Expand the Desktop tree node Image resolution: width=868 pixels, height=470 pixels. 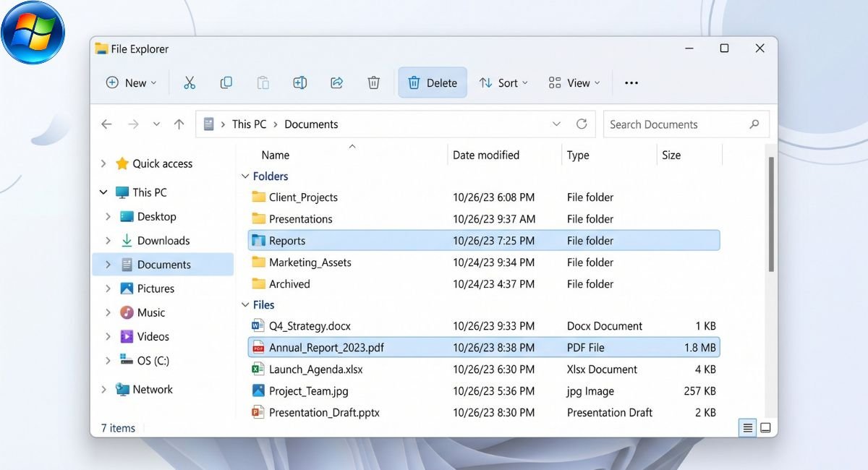pyautogui.click(x=109, y=217)
